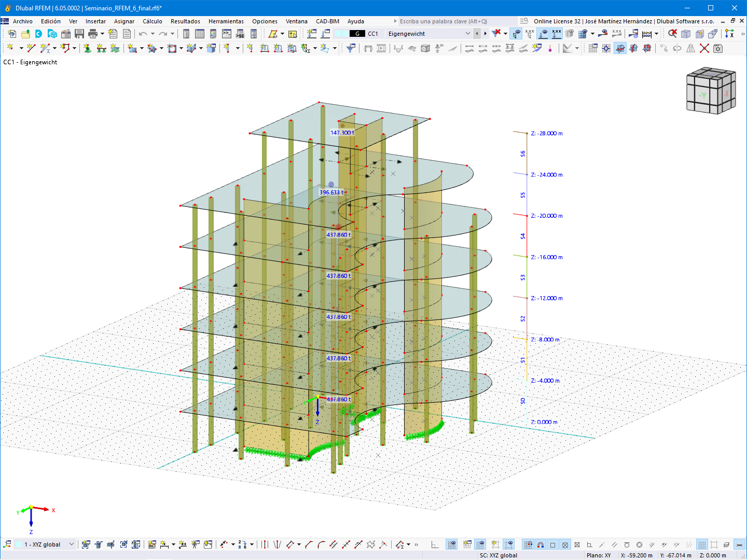
Task: Undo the last action
Action: tap(143, 34)
